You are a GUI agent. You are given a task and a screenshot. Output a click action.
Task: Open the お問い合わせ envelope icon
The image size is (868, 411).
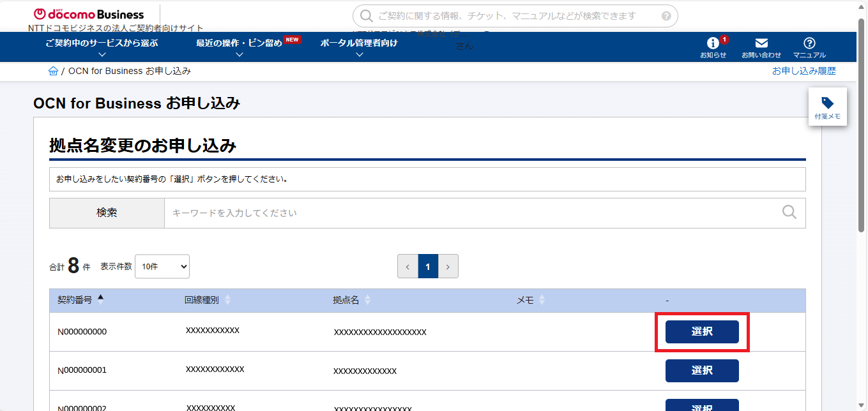[x=761, y=43]
